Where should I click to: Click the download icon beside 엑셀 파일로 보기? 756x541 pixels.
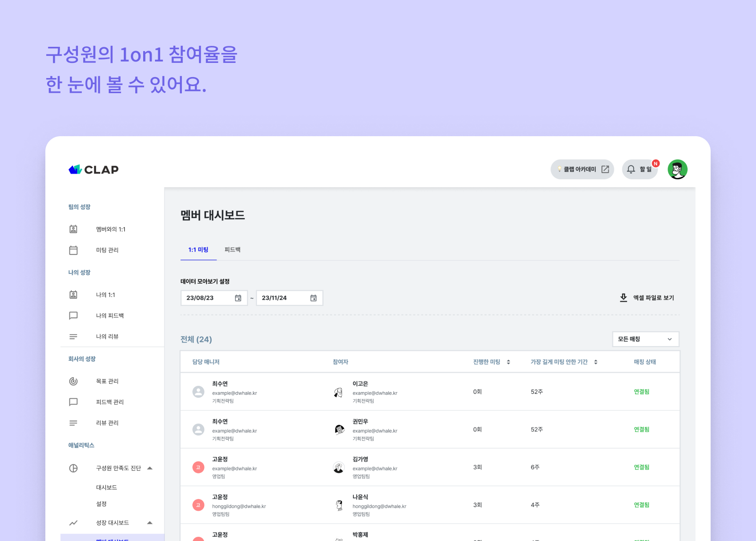[623, 297]
